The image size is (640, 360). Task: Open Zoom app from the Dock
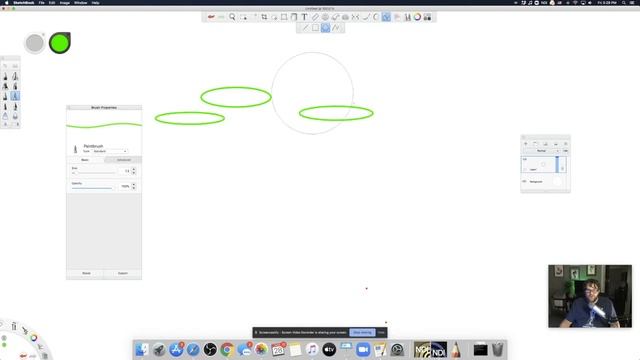363,350
